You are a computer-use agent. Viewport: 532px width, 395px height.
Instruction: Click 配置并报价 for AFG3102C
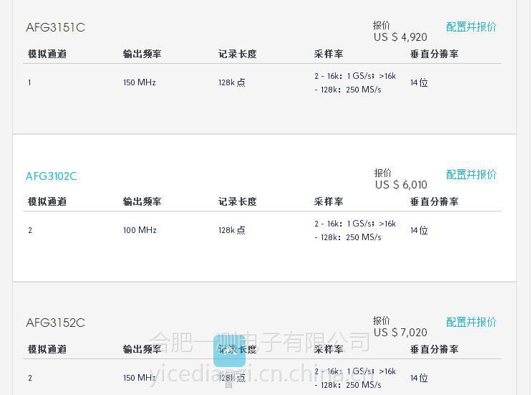[x=471, y=175]
